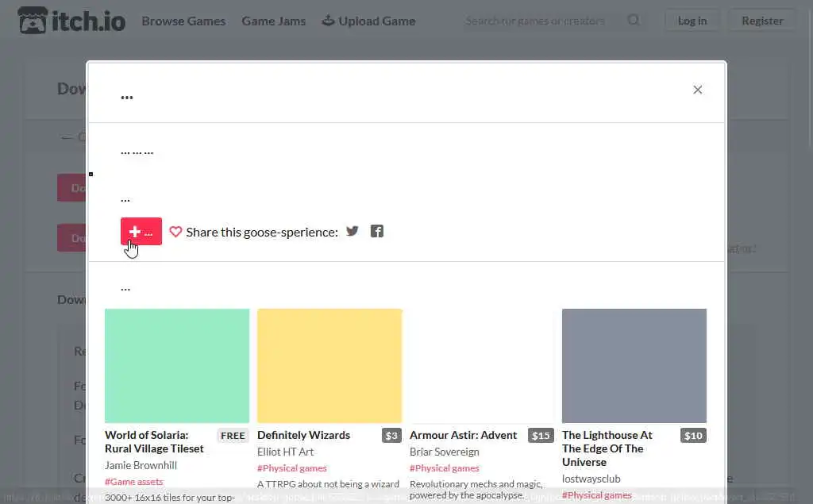The width and height of the screenshot is (813, 504).
Task: Click #Physical games tag under Definitely Wizards
Action: (x=292, y=468)
